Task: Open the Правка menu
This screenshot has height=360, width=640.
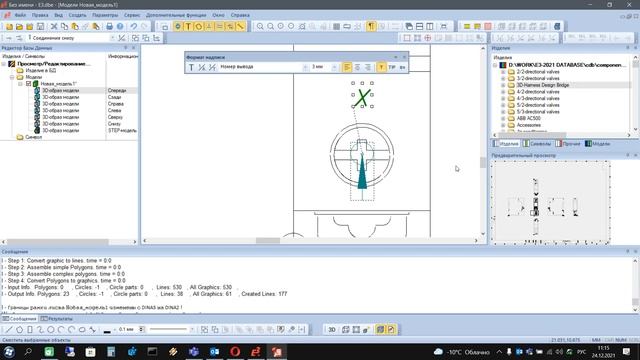Action: click(40, 15)
